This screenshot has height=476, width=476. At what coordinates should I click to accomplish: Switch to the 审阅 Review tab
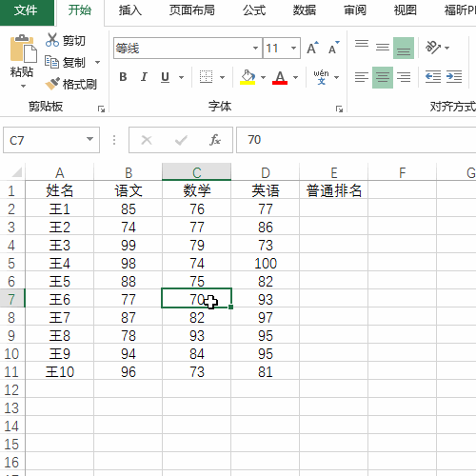pos(355,10)
